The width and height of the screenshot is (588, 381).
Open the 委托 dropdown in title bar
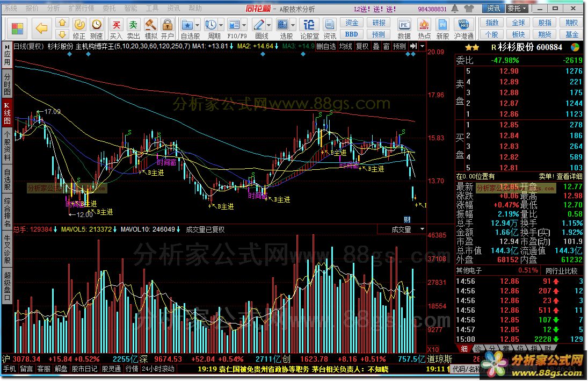pos(517,8)
